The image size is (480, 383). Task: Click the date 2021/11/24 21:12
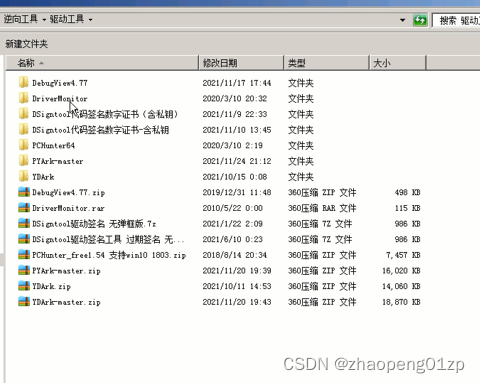tap(237, 161)
